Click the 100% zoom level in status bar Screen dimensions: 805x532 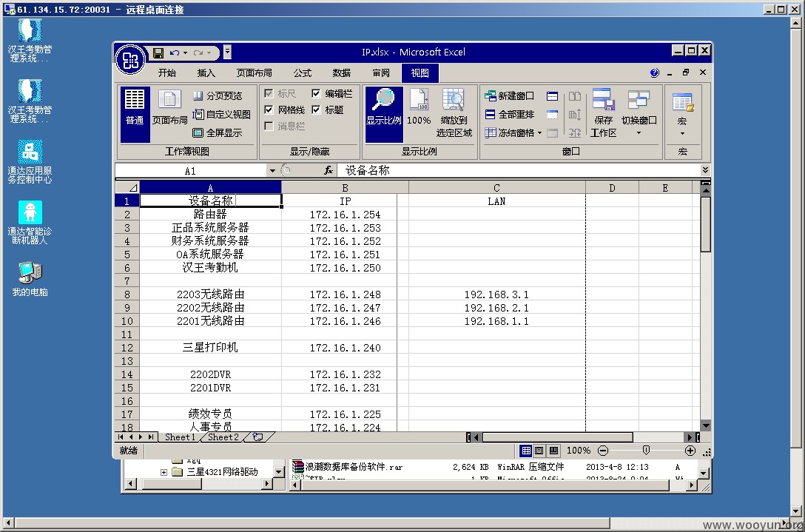tap(579, 451)
